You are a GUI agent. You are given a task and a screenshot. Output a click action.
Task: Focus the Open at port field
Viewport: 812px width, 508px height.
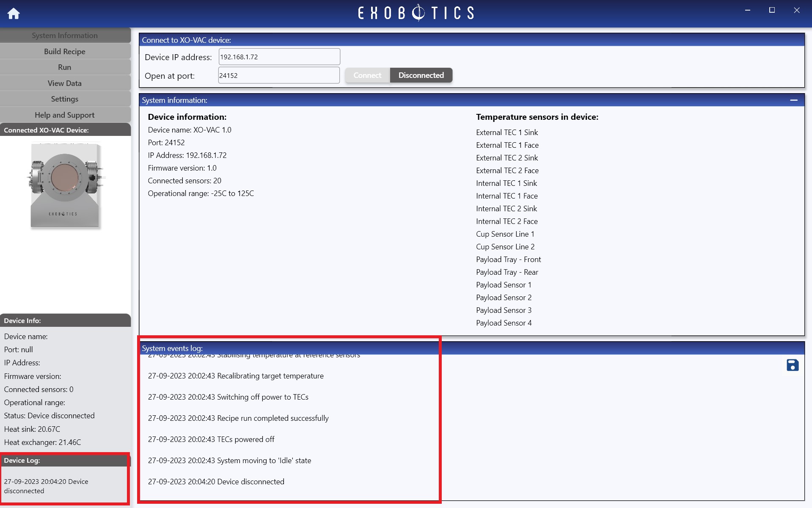[x=279, y=75]
